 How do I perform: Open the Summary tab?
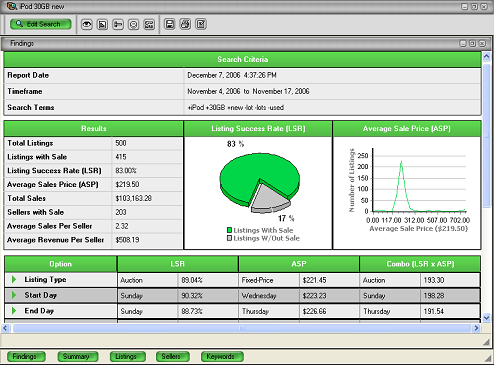(78, 356)
